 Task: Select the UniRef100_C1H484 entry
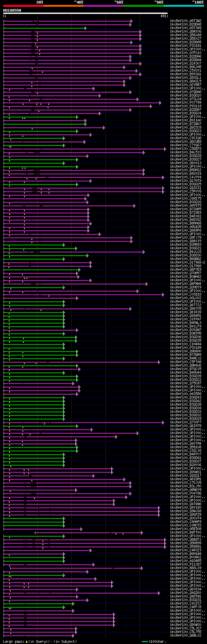pyautogui.click(x=186, y=344)
